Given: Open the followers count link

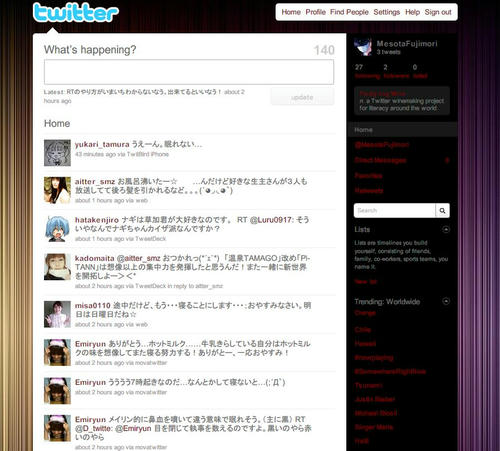Looking at the screenshot, I should coord(396,71).
